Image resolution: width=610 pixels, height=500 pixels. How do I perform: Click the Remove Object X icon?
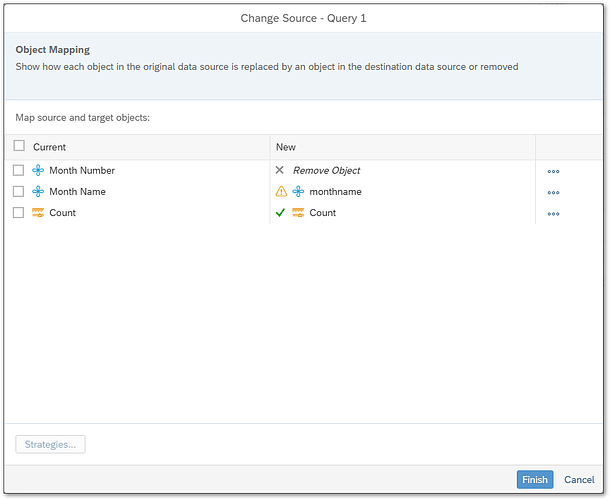280,170
